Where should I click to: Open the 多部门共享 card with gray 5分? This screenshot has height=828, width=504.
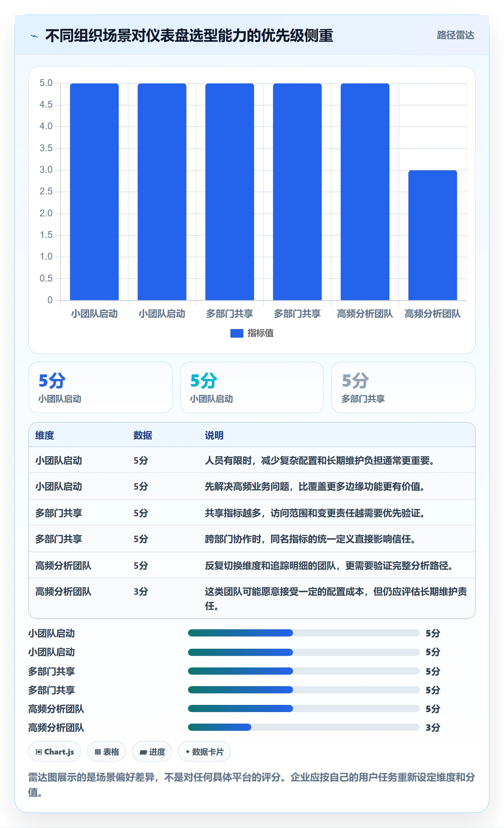pos(404,387)
